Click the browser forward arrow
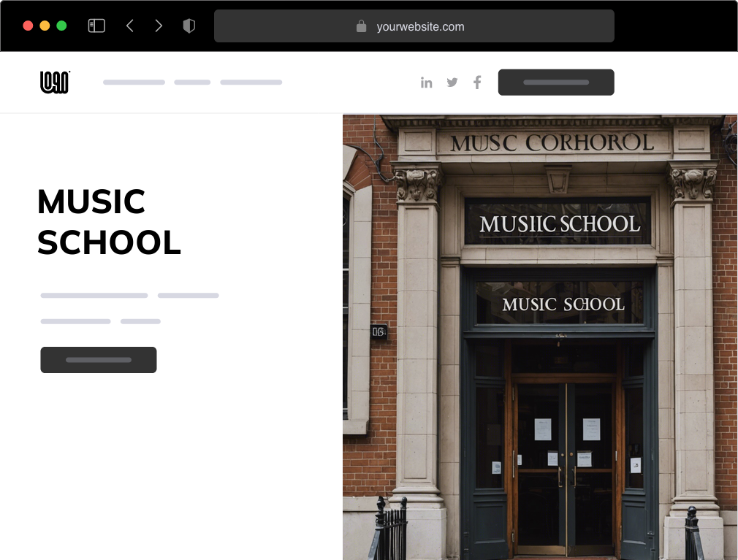This screenshot has height=560, width=738. [x=159, y=25]
